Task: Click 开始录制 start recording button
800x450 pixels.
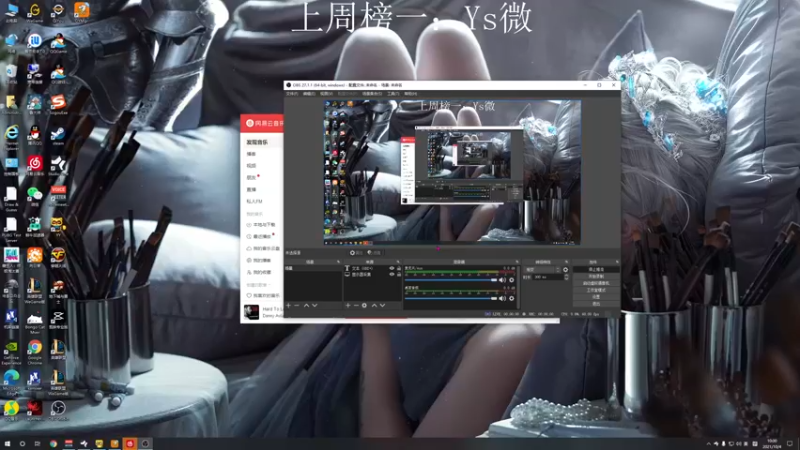Action: click(x=596, y=276)
